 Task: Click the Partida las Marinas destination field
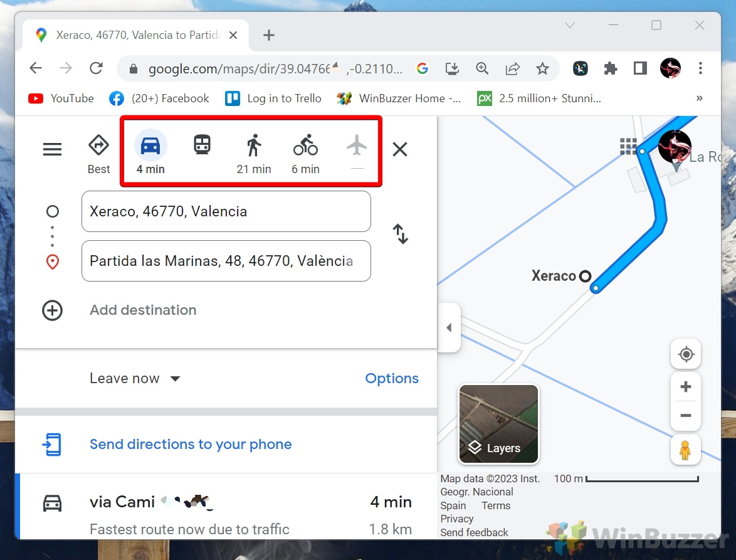click(x=226, y=261)
